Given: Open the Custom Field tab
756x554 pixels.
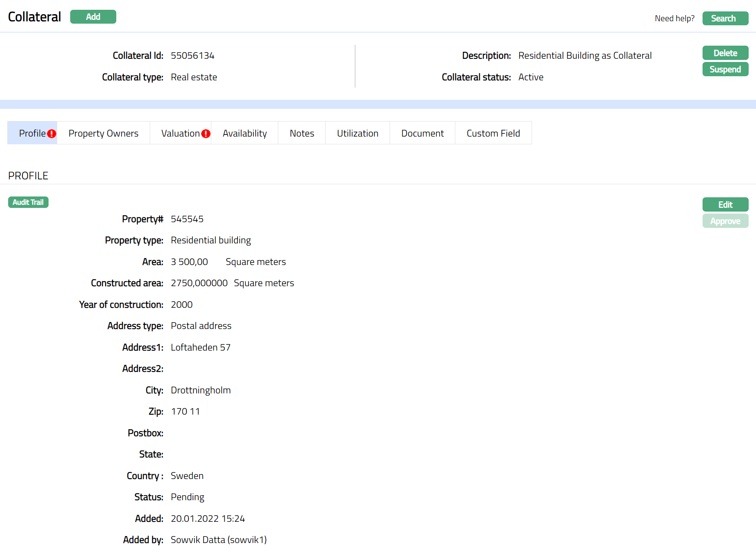Looking at the screenshot, I should click(x=493, y=133).
